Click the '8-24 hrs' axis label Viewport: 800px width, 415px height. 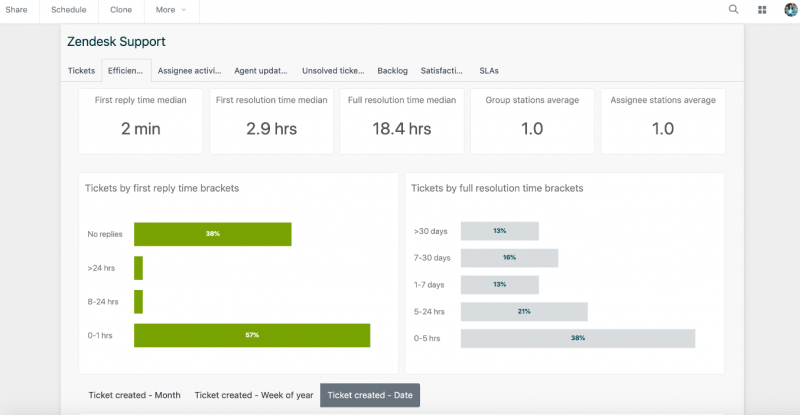(x=103, y=302)
